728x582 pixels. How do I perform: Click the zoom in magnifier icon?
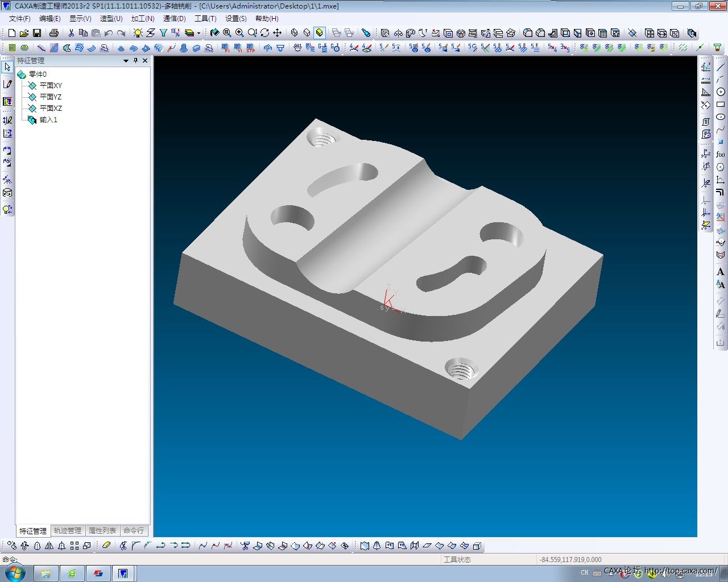(x=240, y=33)
